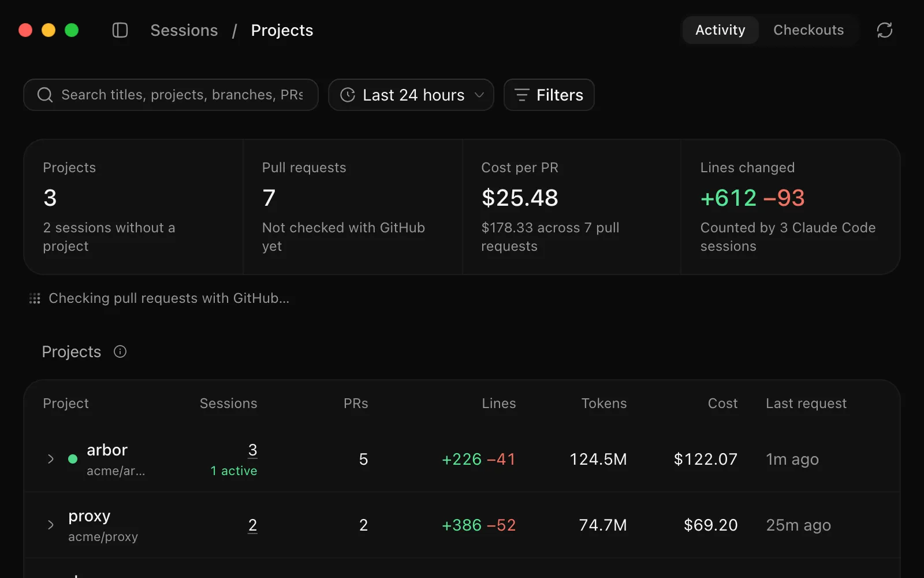Click the Pull requests count 7
This screenshot has height=578, width=924.
coord(269,198)
